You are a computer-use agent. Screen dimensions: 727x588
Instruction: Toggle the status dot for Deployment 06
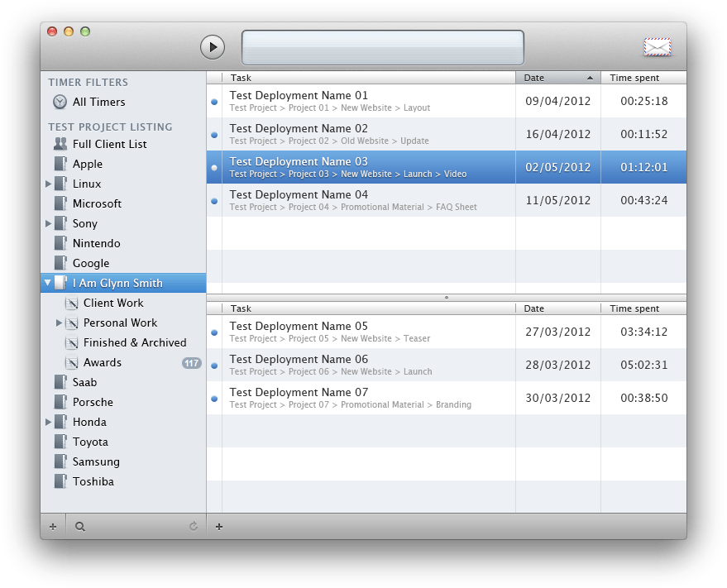click(214, 366)
